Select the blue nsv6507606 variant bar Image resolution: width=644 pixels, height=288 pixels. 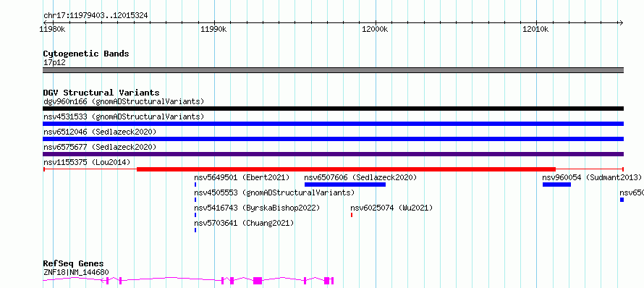point(345,185)
